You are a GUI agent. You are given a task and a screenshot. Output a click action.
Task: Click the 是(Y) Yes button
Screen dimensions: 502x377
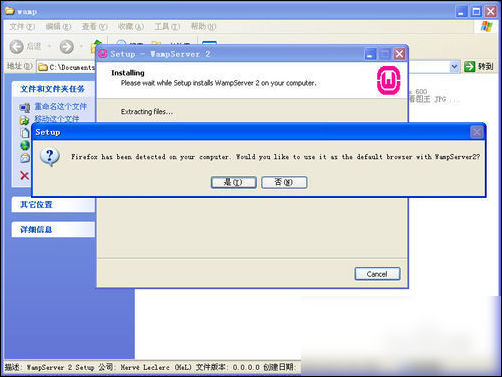(234, 182)
